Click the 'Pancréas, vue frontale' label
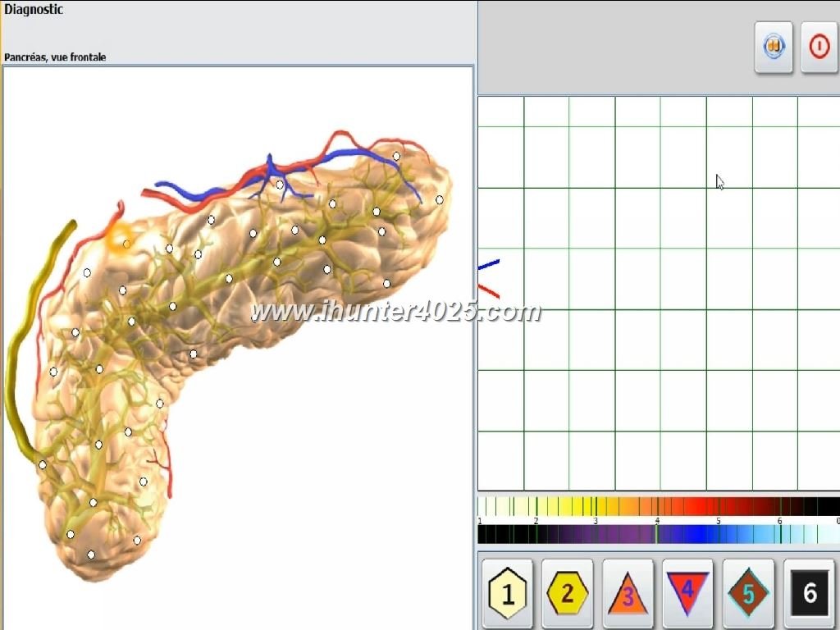Image resolution: width=840 pixels, height=630 pixels. click(x=55, y=57)
